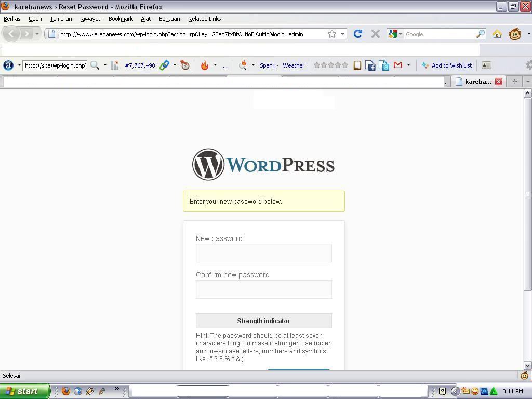Click the Confirm new password field
The width and height of the screenshot is (532, 399).
[263, 289]
